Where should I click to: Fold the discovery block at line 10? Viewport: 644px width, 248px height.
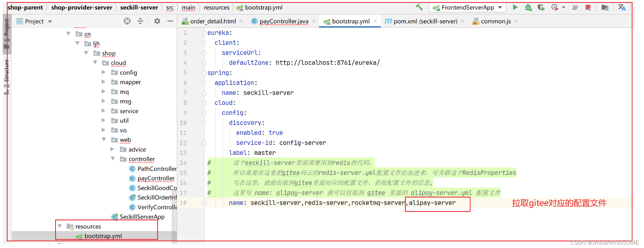(204, 123)
